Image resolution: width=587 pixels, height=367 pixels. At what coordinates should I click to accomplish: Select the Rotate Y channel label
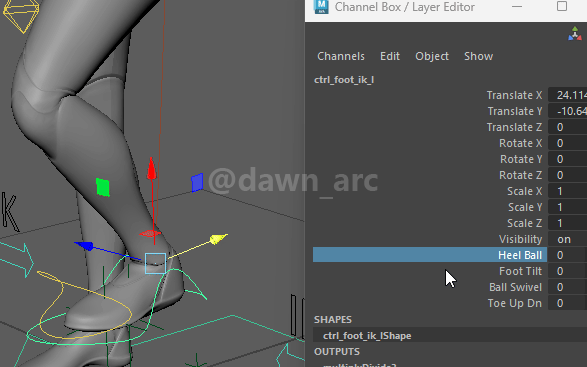(521, 159)
